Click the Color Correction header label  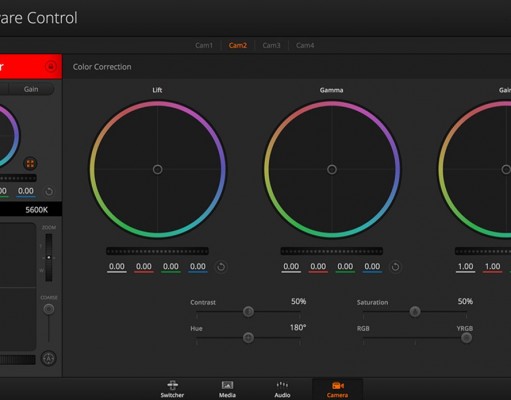[x=102, y=67]
